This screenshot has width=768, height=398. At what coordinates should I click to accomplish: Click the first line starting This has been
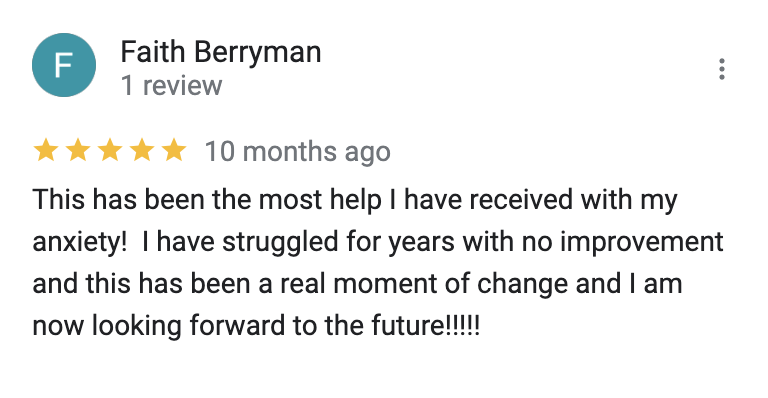(355, 200)
